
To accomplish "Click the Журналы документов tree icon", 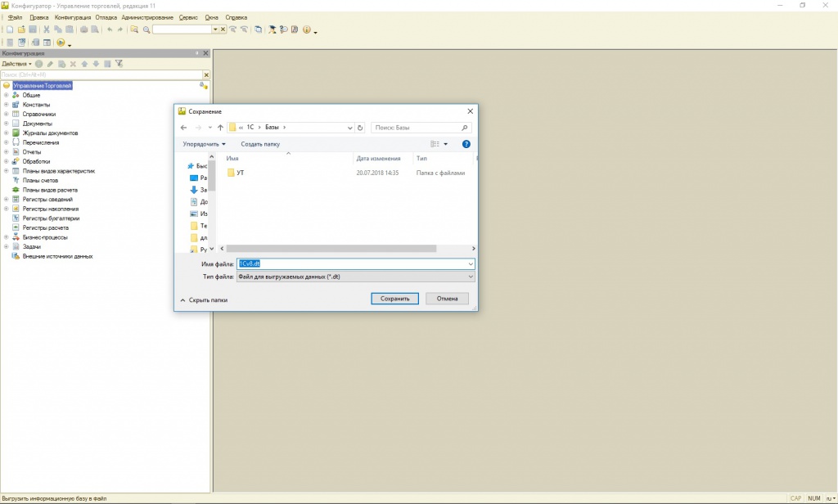I will pyautogui.click(x=16, y=133).
